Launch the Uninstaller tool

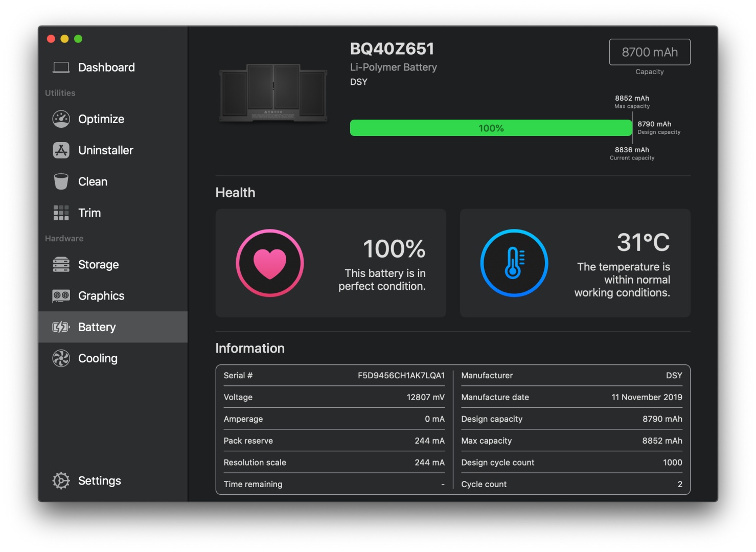pos(105,150)
